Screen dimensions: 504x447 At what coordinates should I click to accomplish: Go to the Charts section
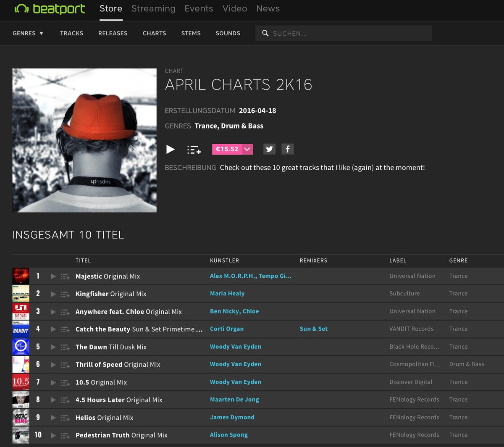(x=155, y=33)
